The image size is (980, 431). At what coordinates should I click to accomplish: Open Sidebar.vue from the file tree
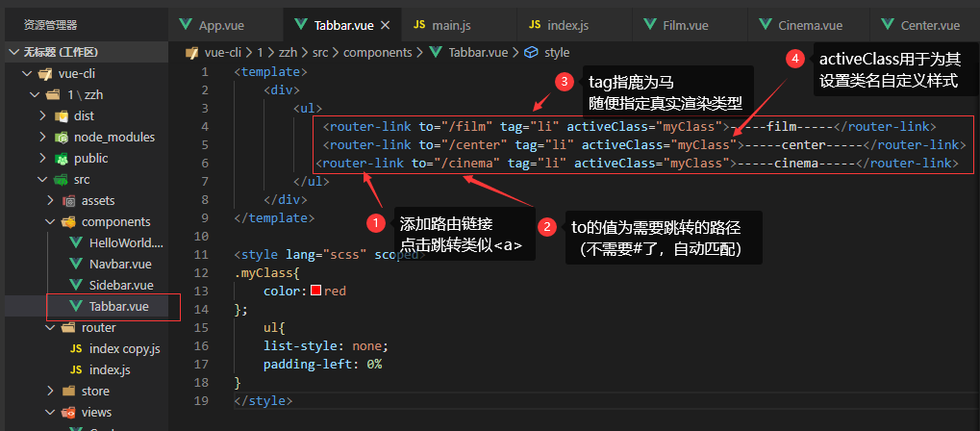tap(121, 285)
